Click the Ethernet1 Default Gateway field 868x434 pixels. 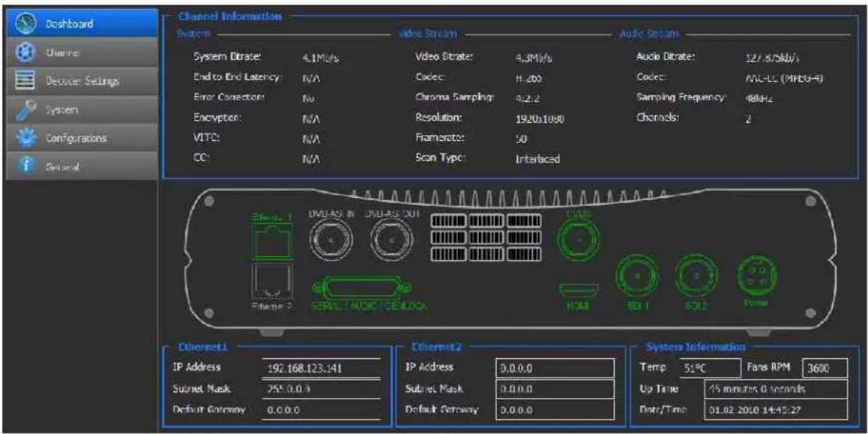[321, 410]
